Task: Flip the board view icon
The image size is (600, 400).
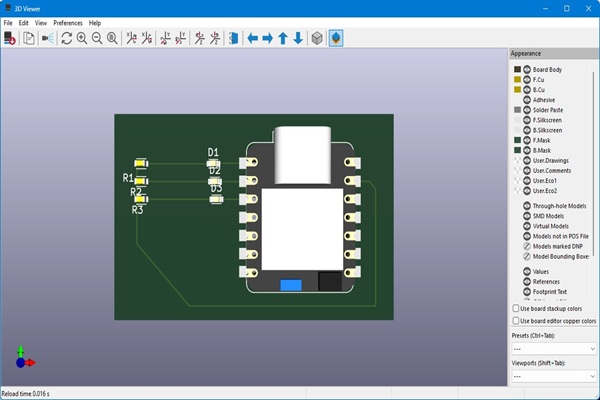Action: (x=233, y=38)
